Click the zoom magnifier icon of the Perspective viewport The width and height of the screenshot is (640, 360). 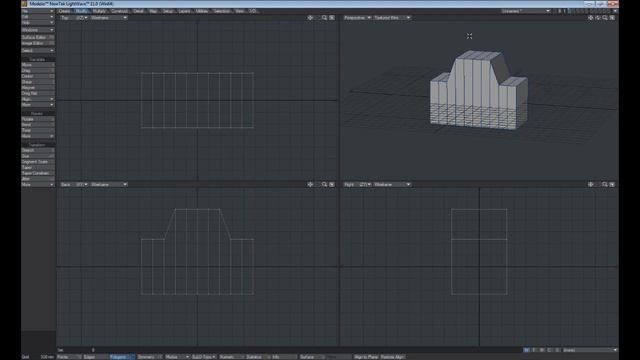pos(605,18)
